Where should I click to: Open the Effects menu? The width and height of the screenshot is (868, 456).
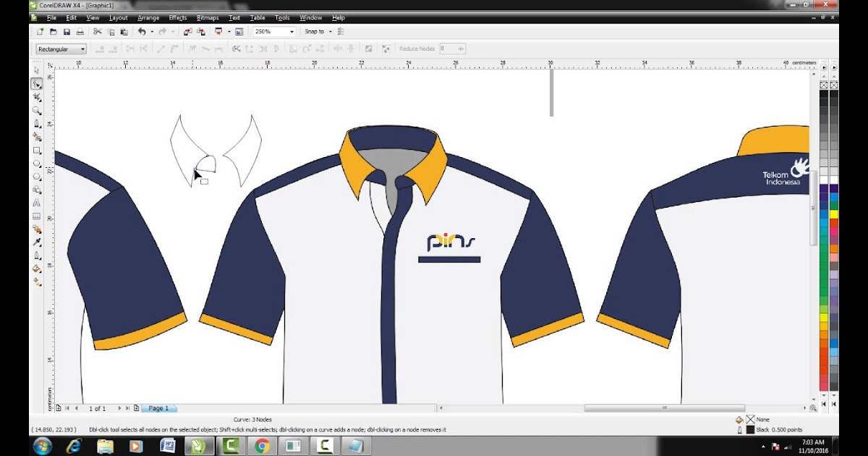coord(178,17)
